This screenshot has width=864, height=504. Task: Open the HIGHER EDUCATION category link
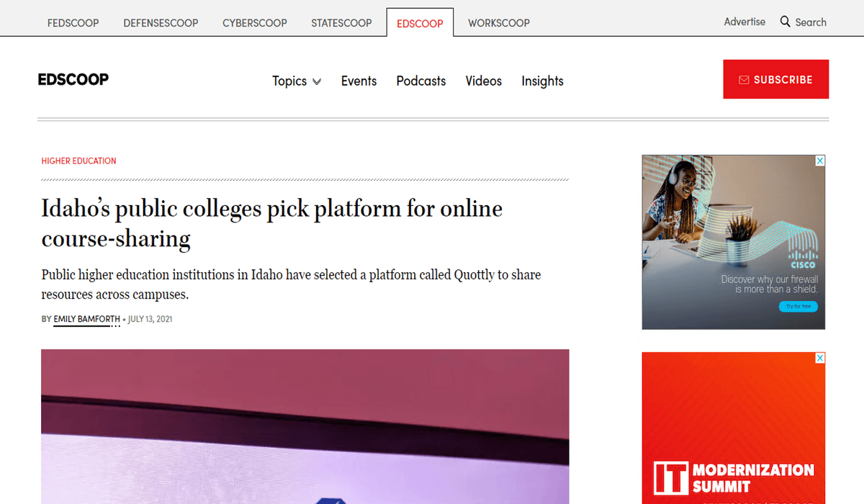[x=78, y=161]
